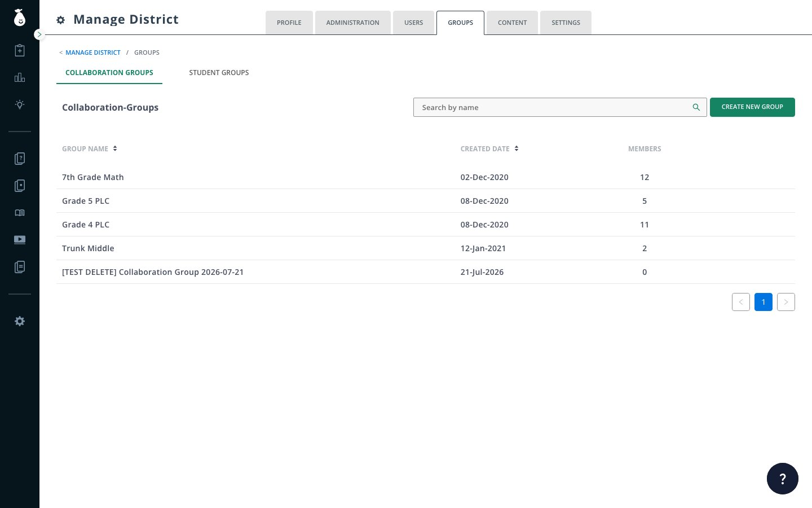Switch to the Users tab
The image size is (812, 508).
point(414,23)
